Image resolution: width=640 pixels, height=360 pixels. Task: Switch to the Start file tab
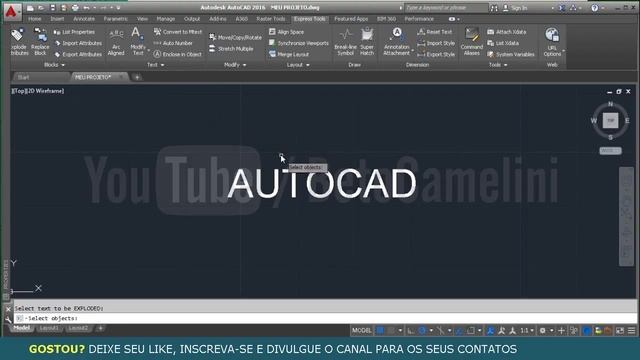click(x=24, y=77)
